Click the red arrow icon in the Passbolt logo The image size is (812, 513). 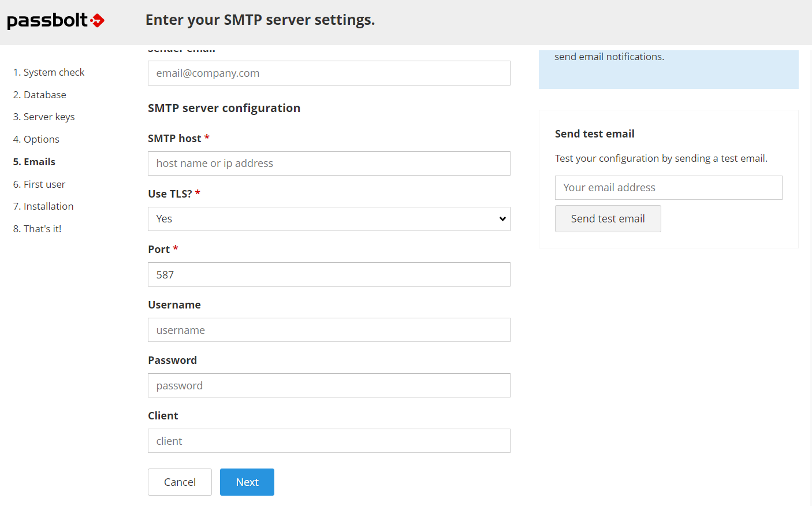pos(96,20)
